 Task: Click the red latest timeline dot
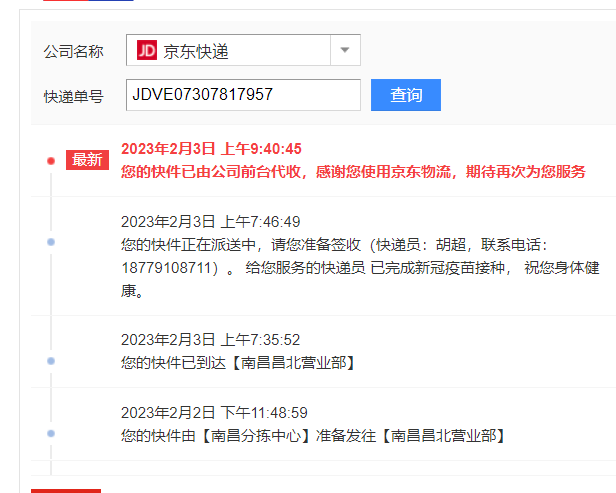51,161
